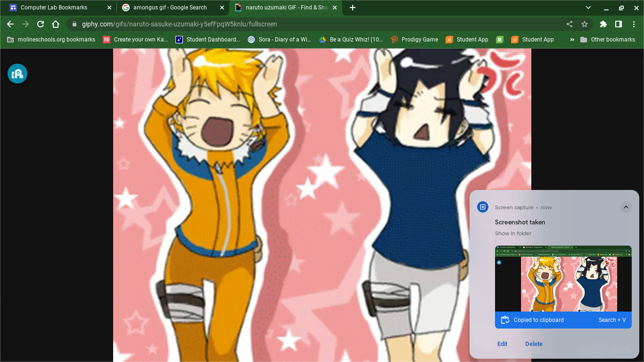The image size is (644, 362).
Task: Open the Extensions puzzle piece menu
Action: coord(603,24)
